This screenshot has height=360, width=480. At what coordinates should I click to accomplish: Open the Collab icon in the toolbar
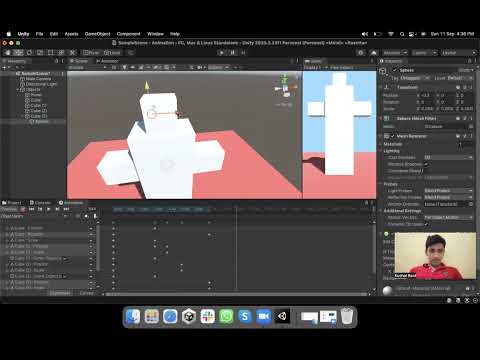(x=360, y=53)
